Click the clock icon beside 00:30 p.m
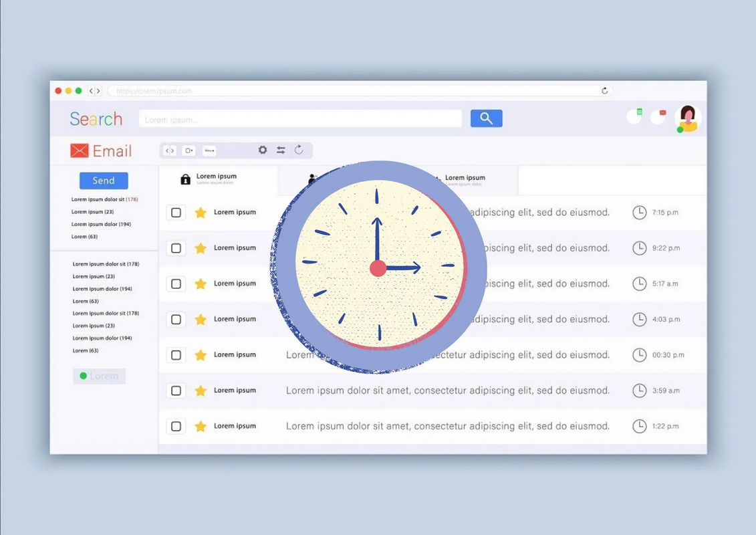 tap(639, 355)
